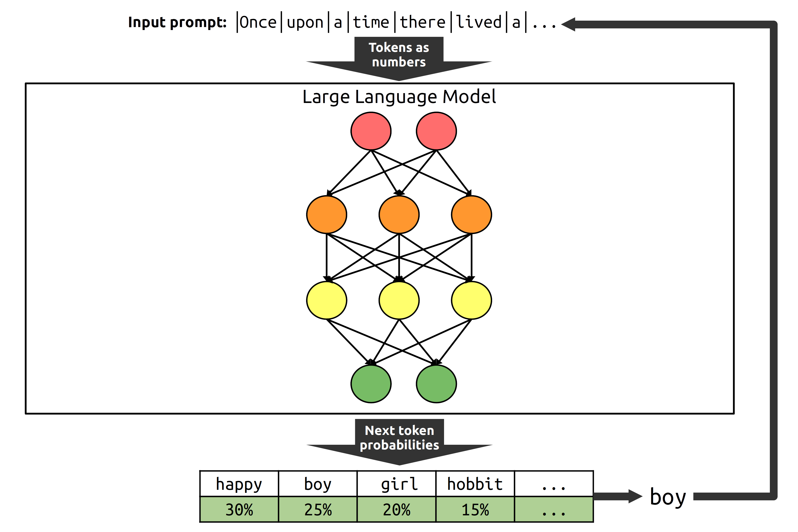Click the 'hobbit' token cell
798x532 pixels.
[x=475, y=484]
